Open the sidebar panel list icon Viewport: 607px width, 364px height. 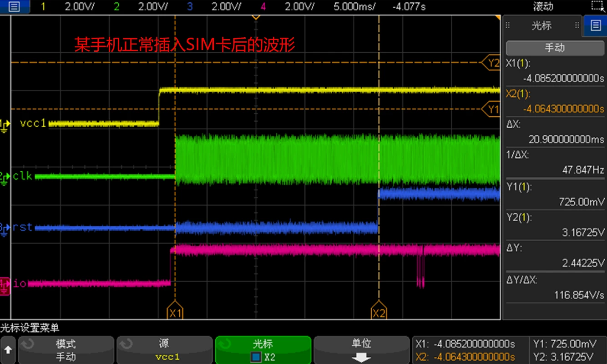594,25
